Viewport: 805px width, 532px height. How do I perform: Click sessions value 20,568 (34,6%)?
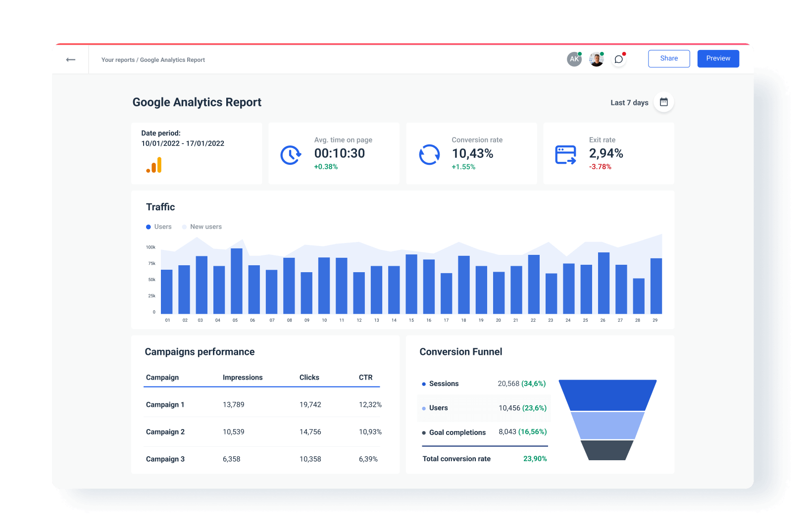click(x=521, y=384)
